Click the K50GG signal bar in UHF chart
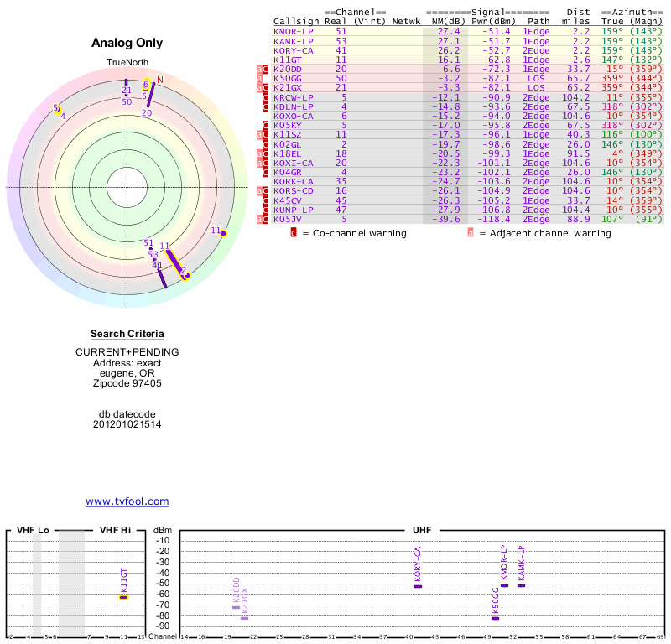The image size is (671, 644). coord(495,618)
